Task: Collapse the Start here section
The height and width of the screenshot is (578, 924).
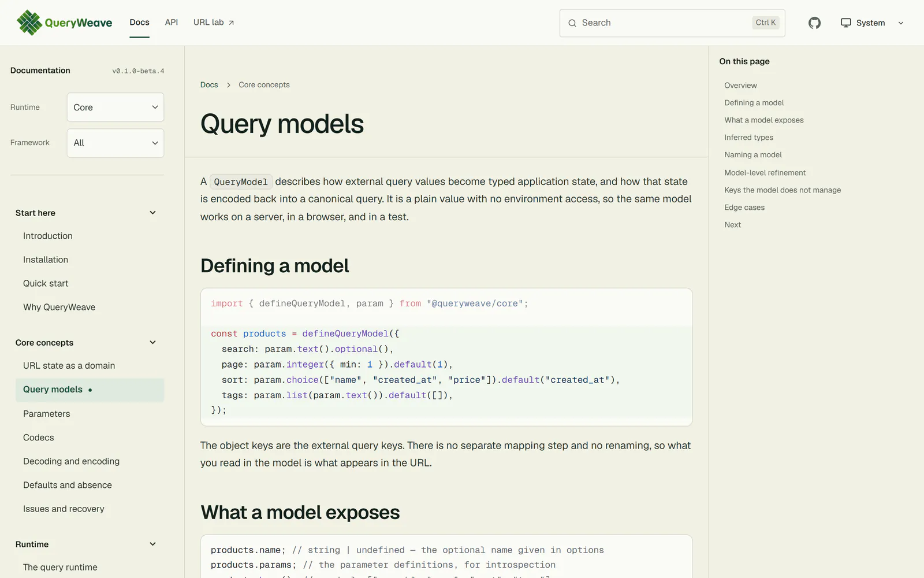Action: point(152,213)
